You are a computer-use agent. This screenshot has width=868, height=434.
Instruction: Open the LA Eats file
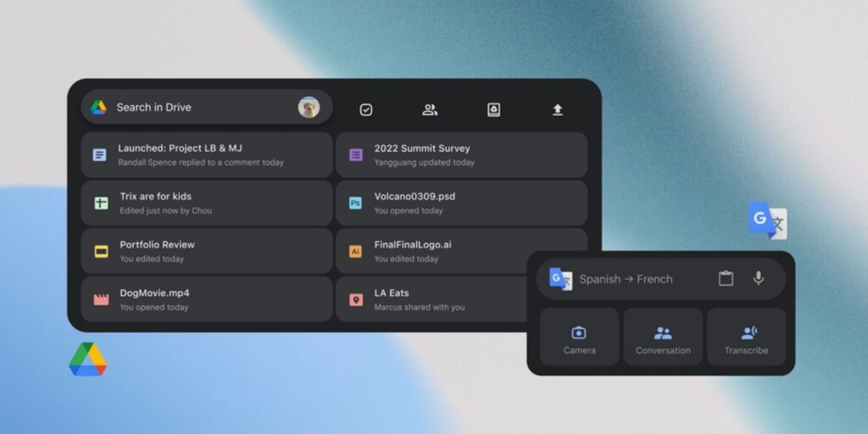coord(431,299)
